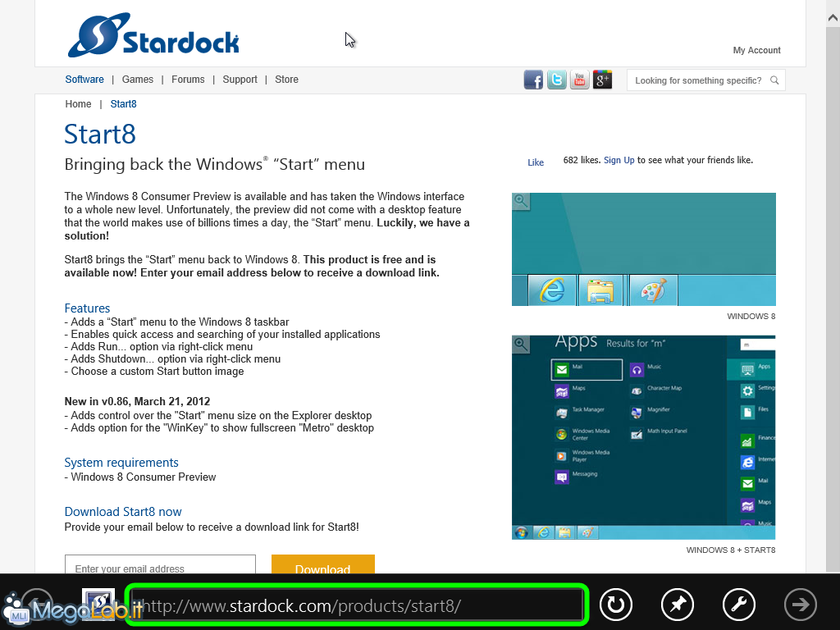Click the 'Download Start8 now' heading
This screenshot has height=630, width=840.
coord(123,512)
